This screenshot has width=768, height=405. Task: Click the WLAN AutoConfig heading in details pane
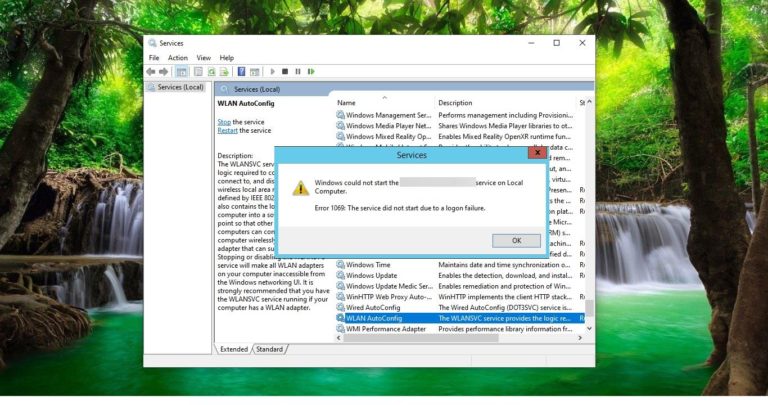(x=246, y=103)
